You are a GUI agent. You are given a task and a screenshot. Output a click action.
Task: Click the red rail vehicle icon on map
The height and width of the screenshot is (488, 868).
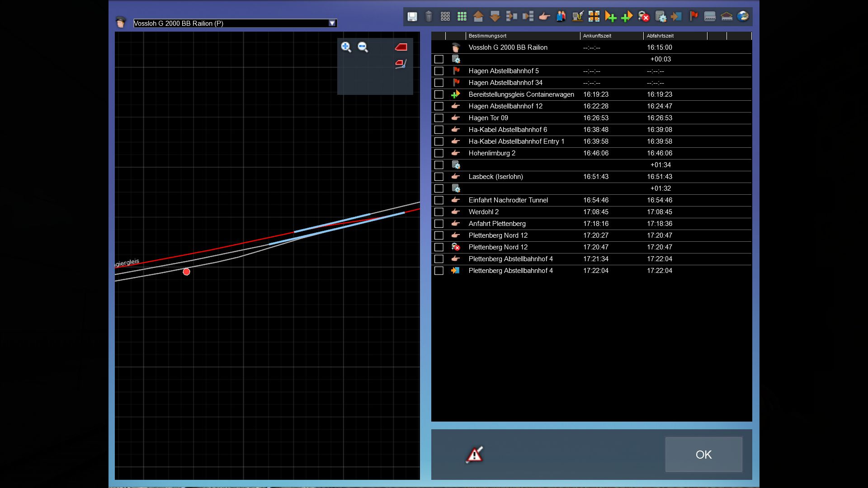pos(401,47)
